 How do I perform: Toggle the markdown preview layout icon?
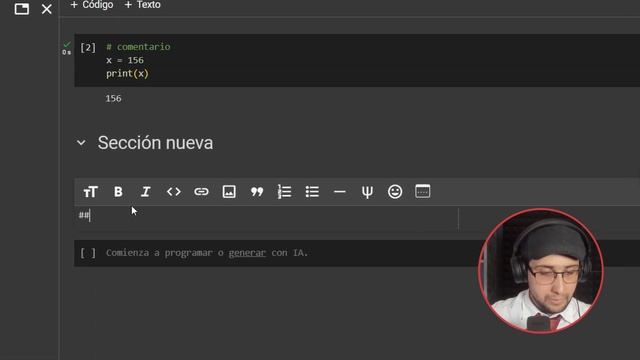[422, 191]
